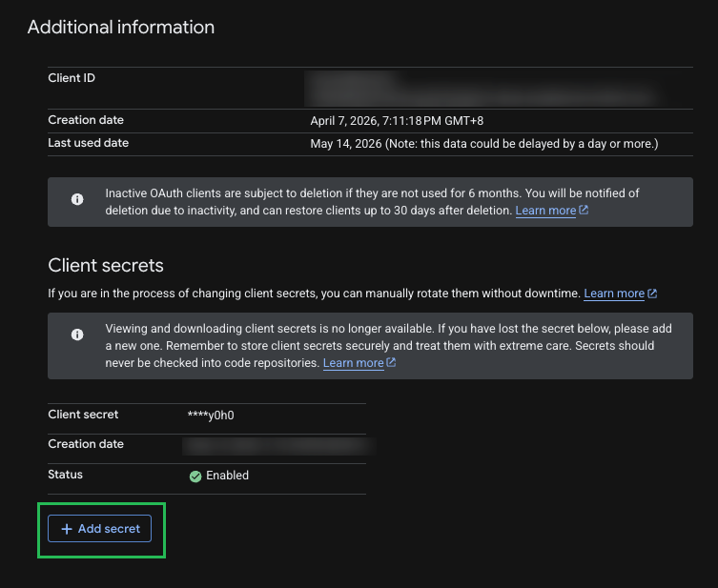Click the Last used date label
718x588 pixels.
[89, 143]
